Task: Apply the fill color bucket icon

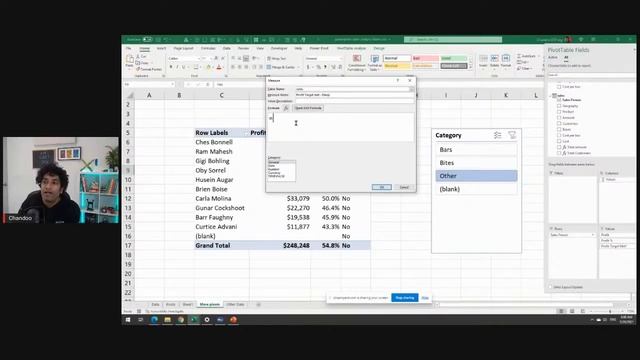Action: point(208,67)
